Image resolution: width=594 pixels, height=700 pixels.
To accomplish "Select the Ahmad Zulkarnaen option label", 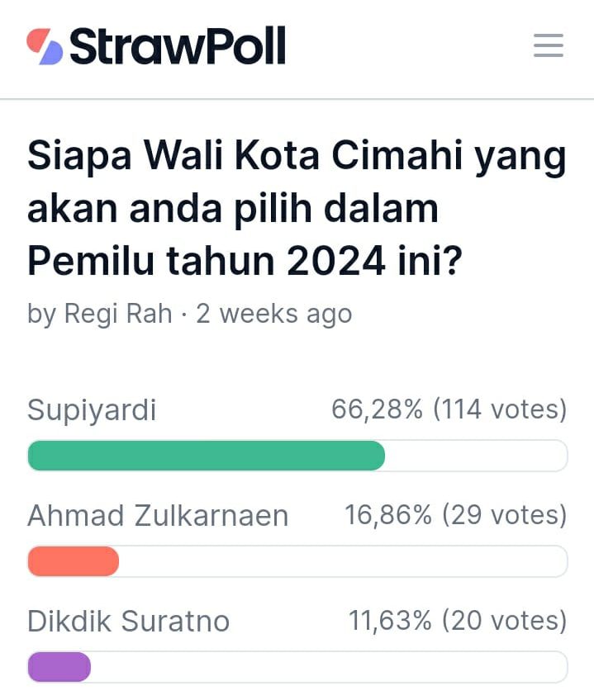I will (158, 516).
